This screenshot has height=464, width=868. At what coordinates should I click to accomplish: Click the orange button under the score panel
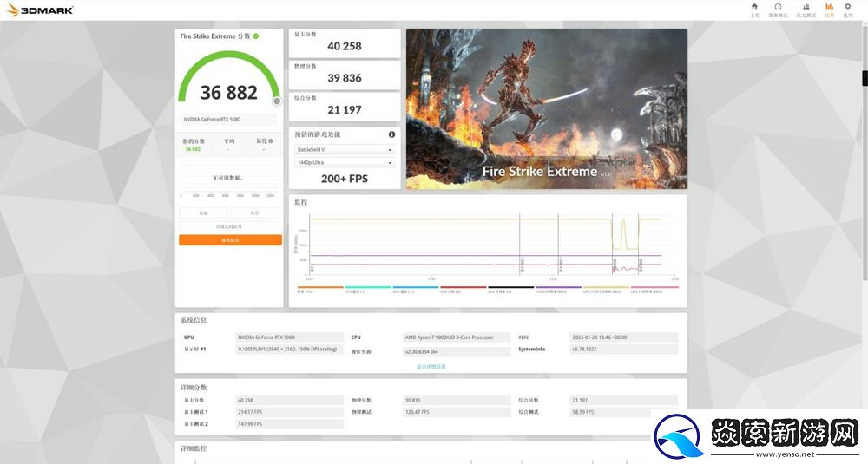pos(230,239)
